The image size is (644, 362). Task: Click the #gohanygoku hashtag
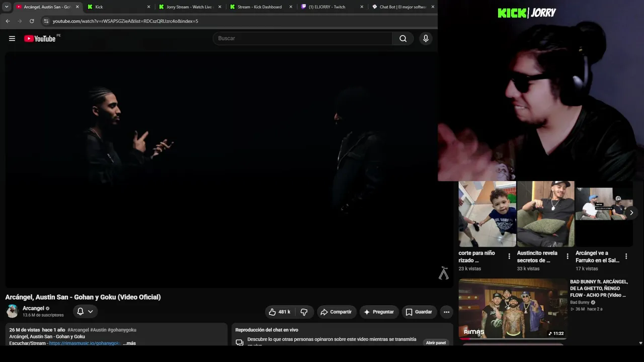(122, 330)
